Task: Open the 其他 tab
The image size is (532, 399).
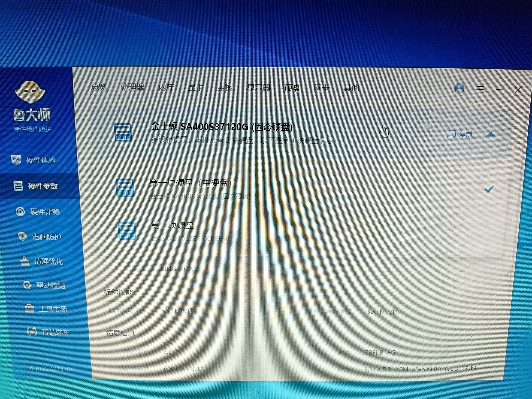Action: pos(351,88)
